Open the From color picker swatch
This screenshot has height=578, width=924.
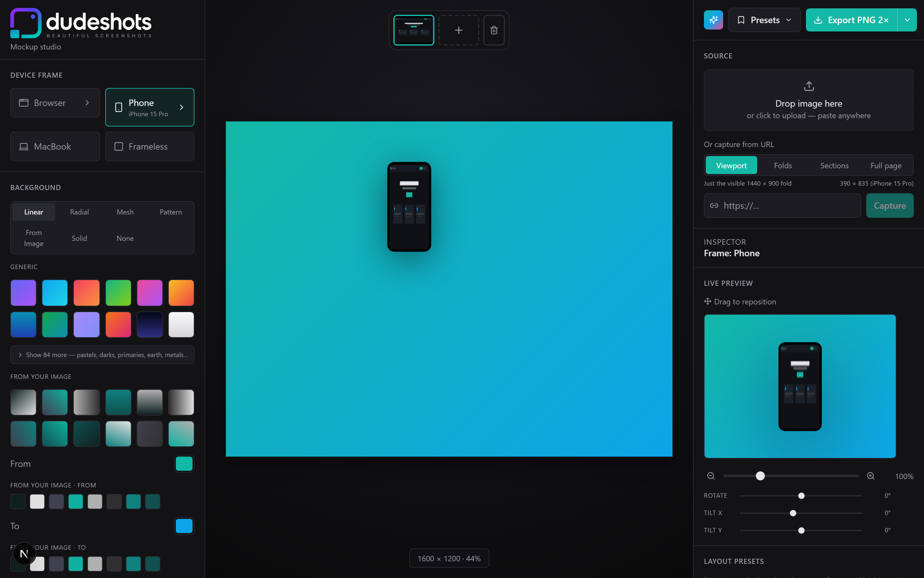(184, 464)
